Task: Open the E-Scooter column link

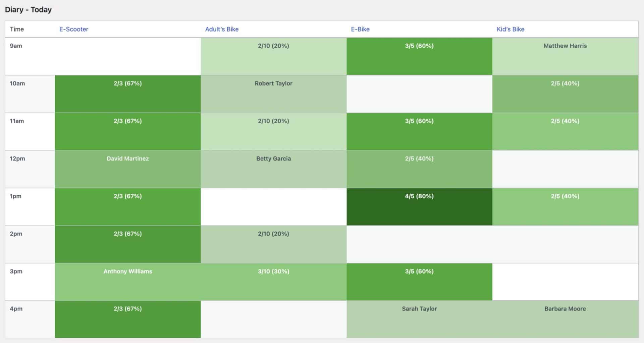Action: point(74,29)
